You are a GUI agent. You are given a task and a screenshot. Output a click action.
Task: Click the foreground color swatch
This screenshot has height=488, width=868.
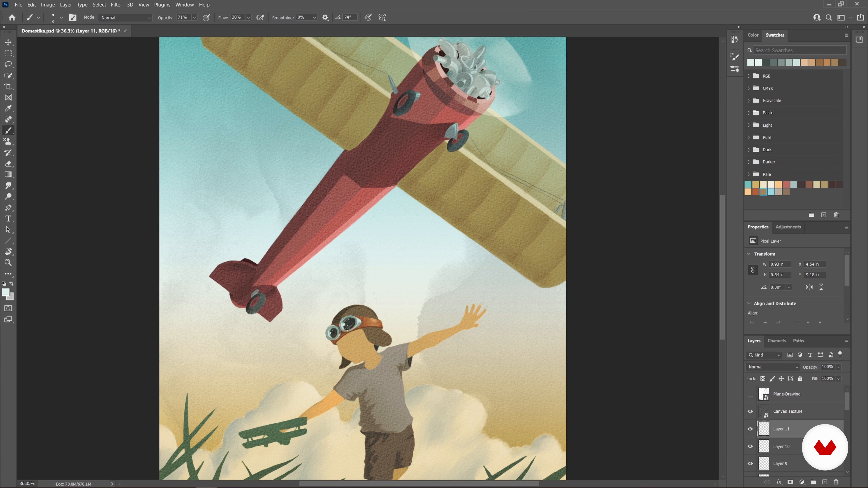[6, 292]
